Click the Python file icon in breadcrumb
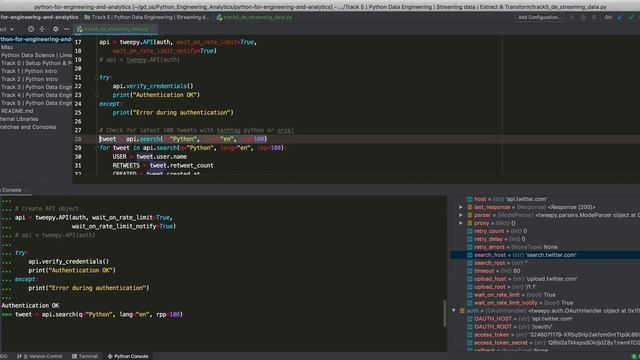Viewport: 640px width, 360px height. 220,18
